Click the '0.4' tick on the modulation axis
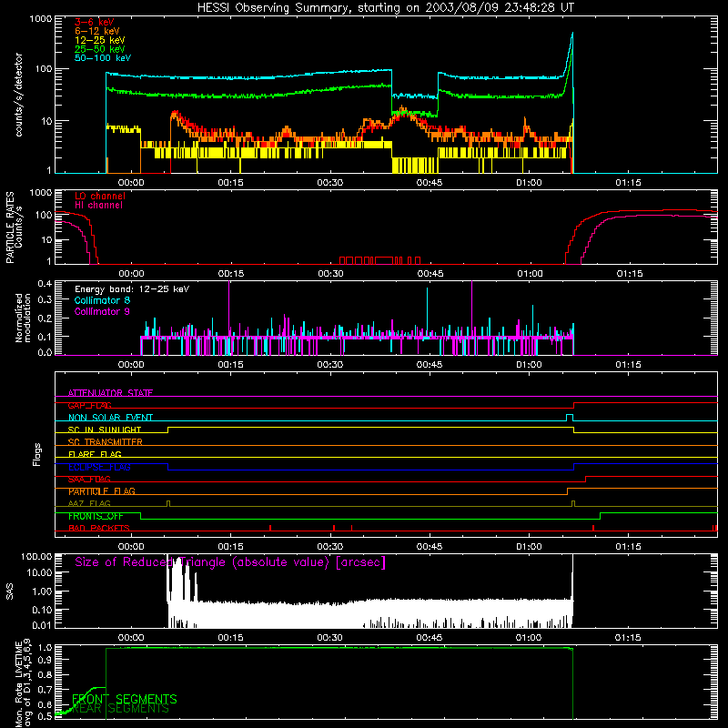The height and width of the screenshot is (728, 728). point(45,284)
